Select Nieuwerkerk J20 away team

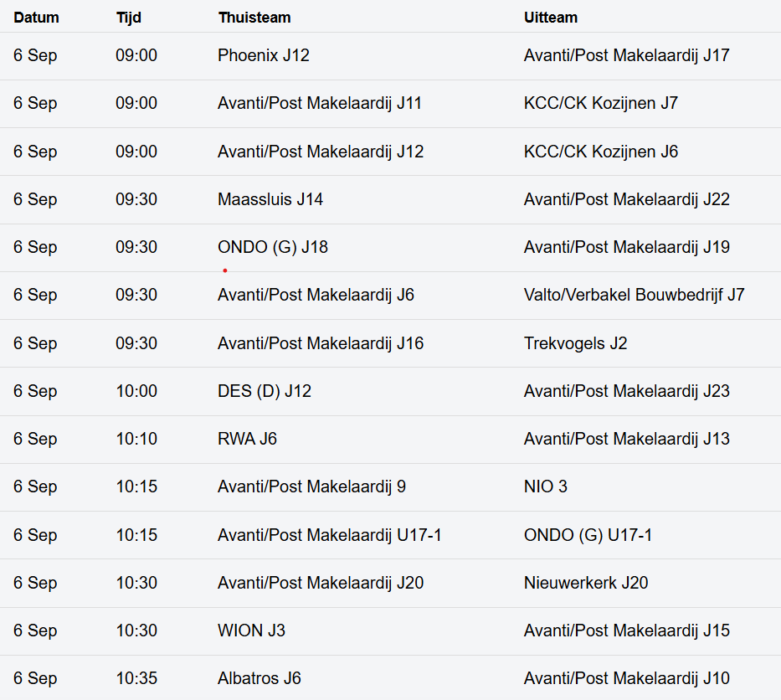click(586, 583)
